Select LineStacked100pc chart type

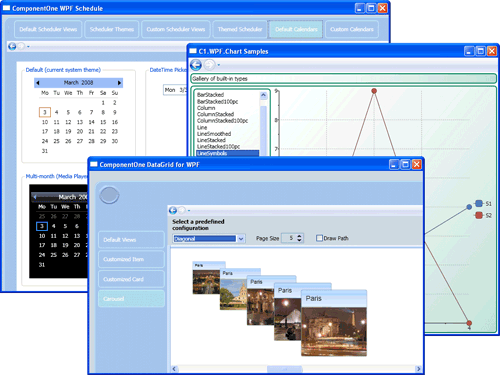pos(218,147)
